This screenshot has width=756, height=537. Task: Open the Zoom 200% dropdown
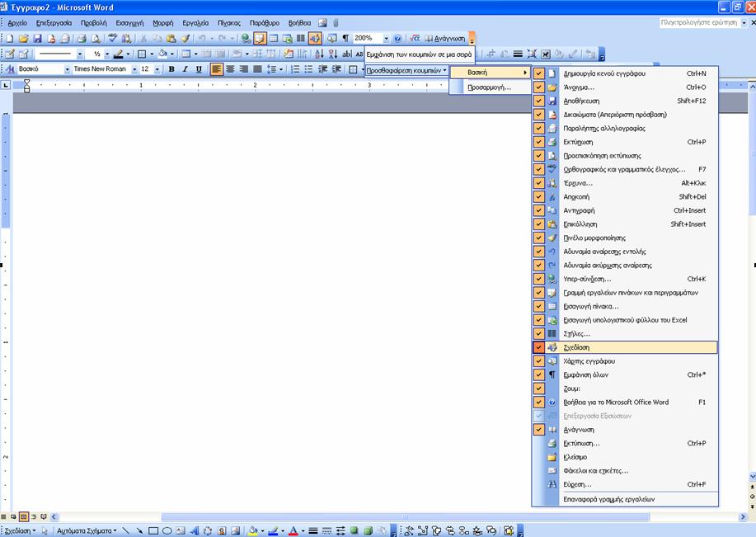(x=386, y=38)
